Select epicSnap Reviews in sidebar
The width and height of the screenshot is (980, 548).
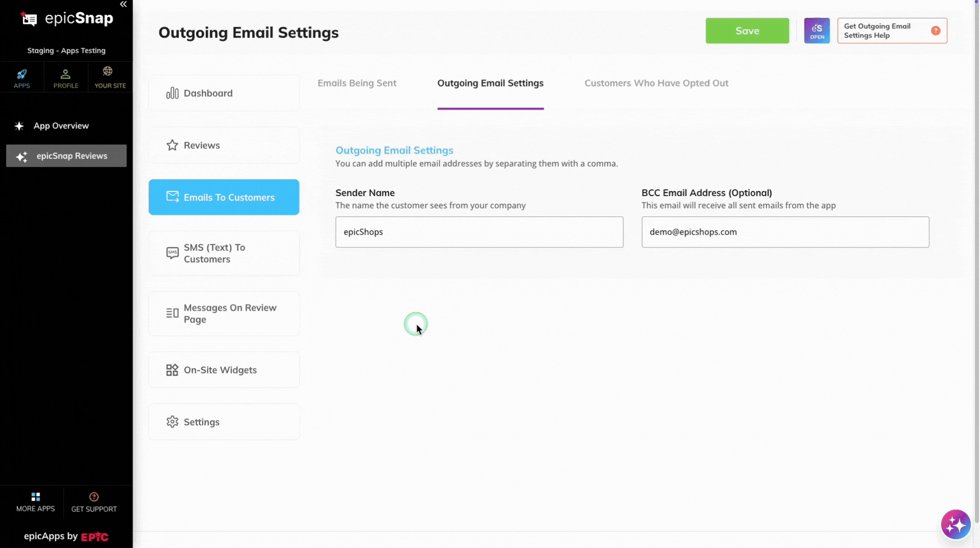click(66, 156)
